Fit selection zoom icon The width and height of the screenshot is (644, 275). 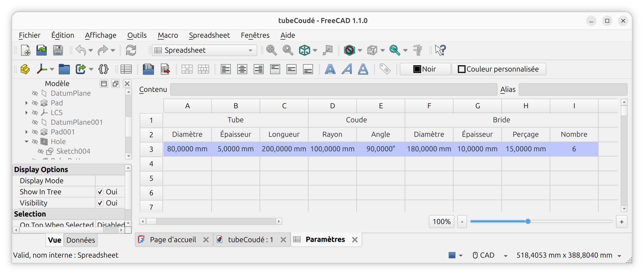pyautogui.click(x=288, y=50)
